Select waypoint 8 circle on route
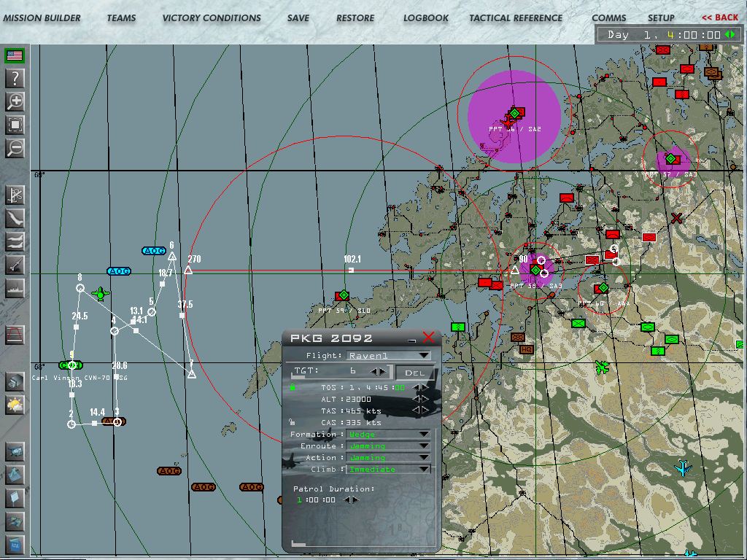Screen dimensions: 747x560 point(80,288)
